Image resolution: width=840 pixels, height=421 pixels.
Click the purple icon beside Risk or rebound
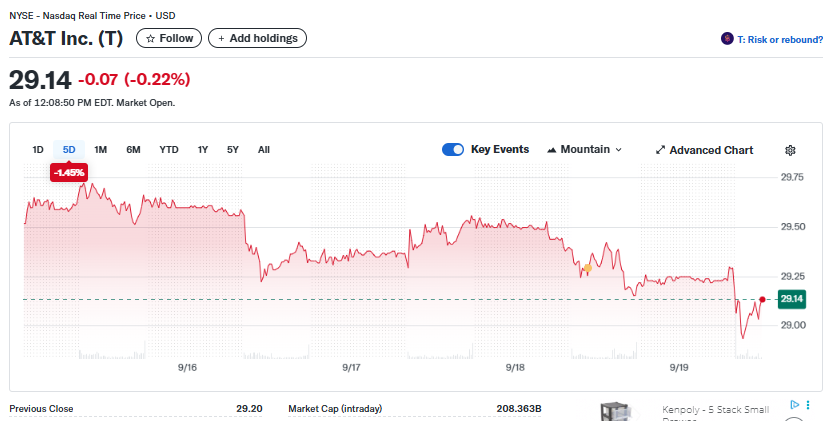727,39
